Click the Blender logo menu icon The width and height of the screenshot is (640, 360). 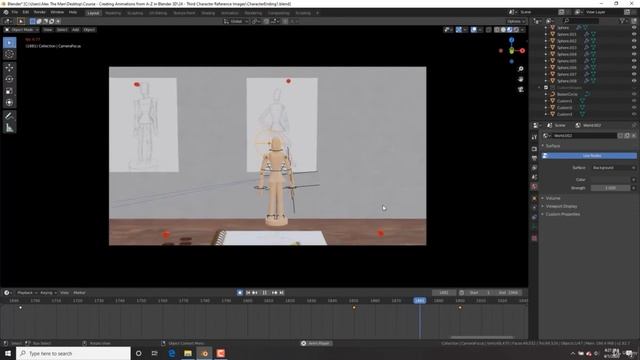click(x=6, y=12)
